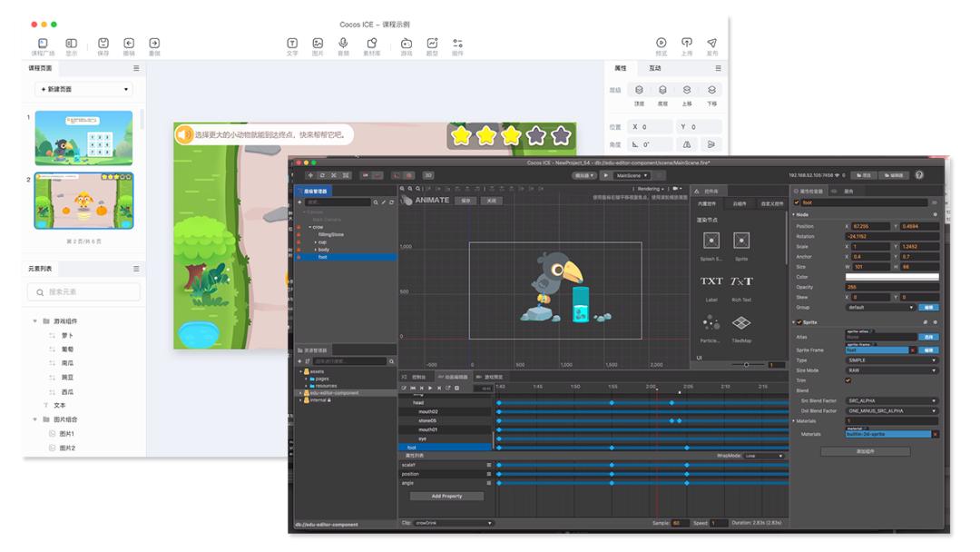Click the Add Property button
Image resolution: width=980 pixels, height=552 pixels.
[x=446, y=497]
